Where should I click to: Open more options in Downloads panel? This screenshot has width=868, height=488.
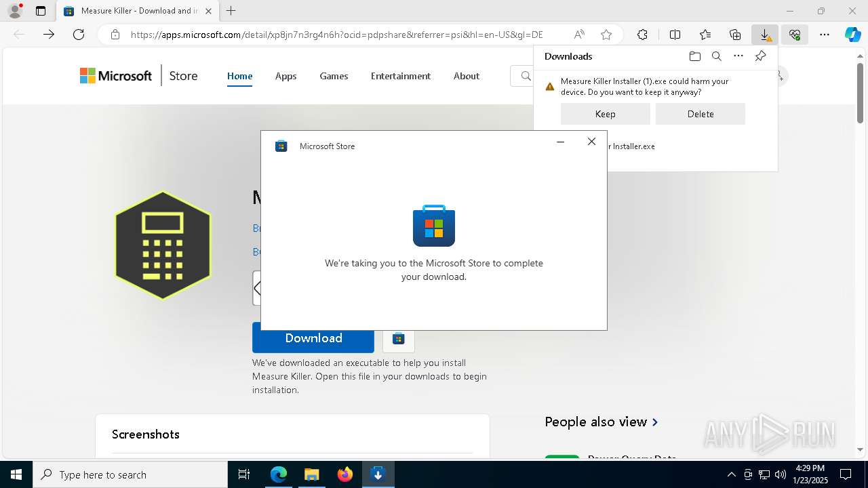coord(738,56)
